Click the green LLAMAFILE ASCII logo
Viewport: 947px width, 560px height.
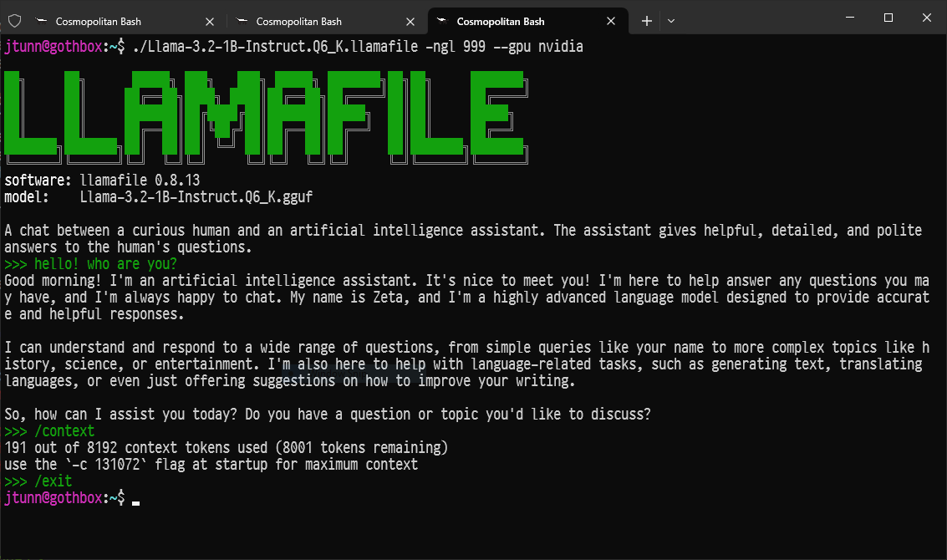(x=264, y=115)
